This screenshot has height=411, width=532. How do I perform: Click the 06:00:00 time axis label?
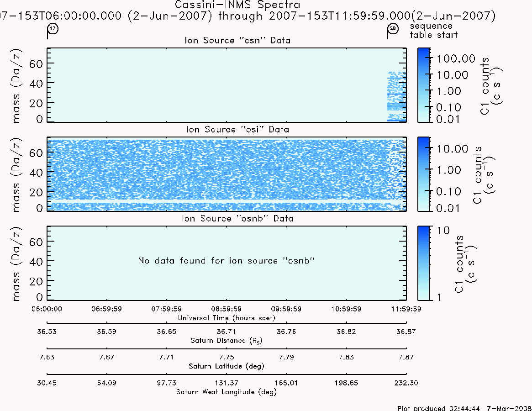(47, 309)
